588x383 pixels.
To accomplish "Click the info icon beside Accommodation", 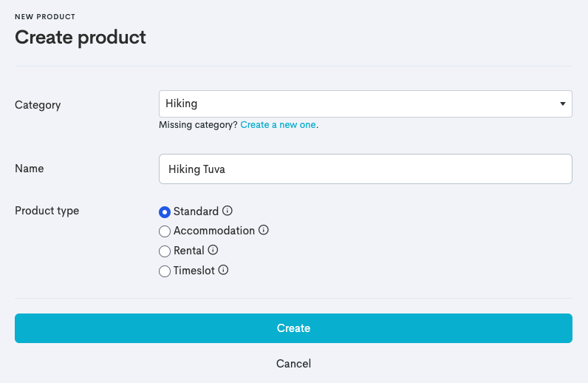I will [x=264, y=231].
